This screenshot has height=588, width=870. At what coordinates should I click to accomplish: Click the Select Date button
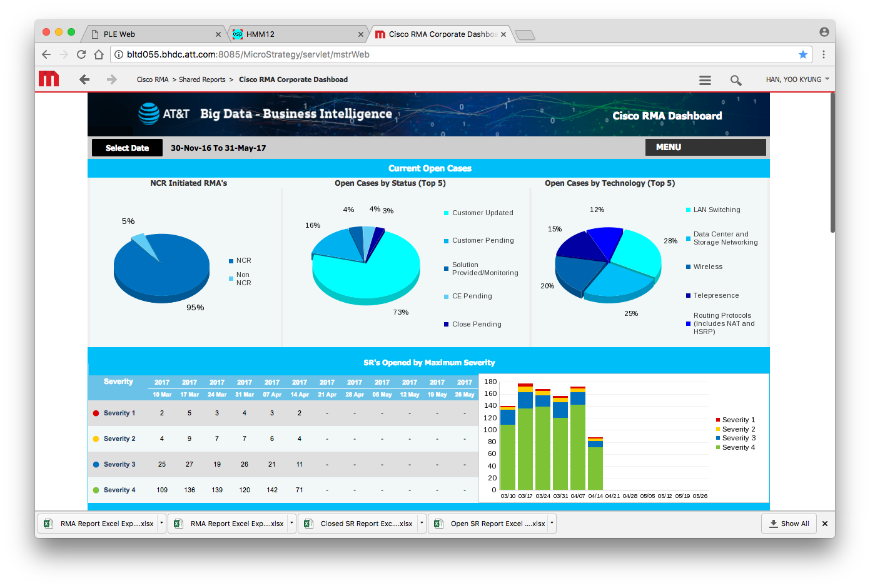pyautogui.click(x=127, y=148)
